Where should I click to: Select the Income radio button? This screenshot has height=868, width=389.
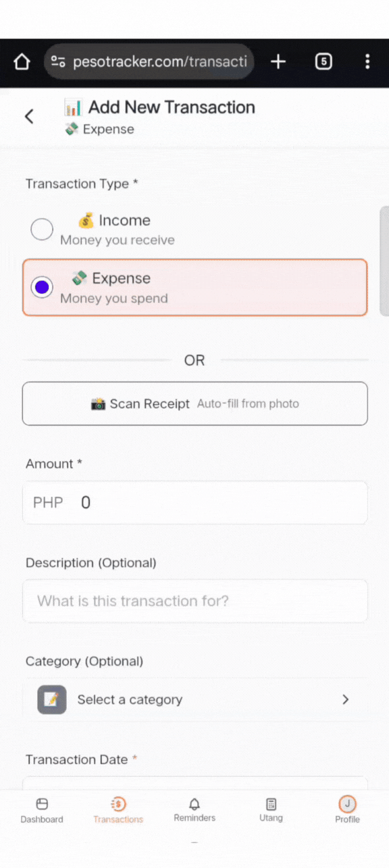(x=41, y=229)
